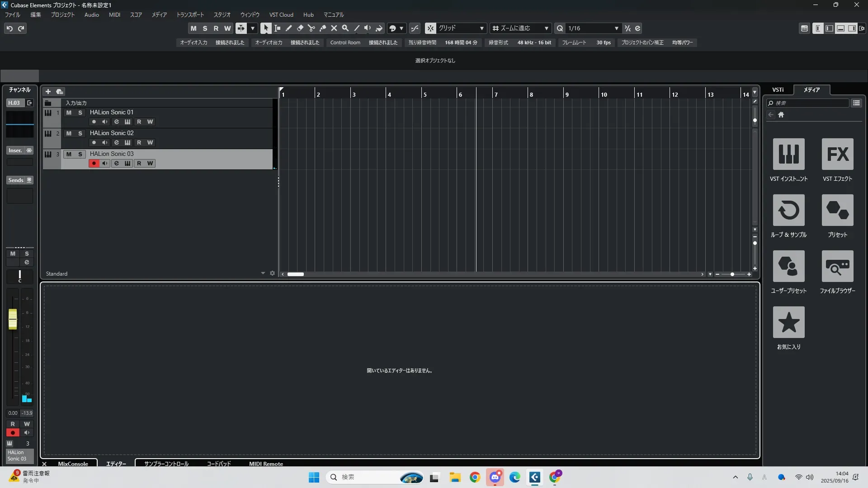Open Loops & Samples tile
The image size is (868, 488).
click(788, 210)
